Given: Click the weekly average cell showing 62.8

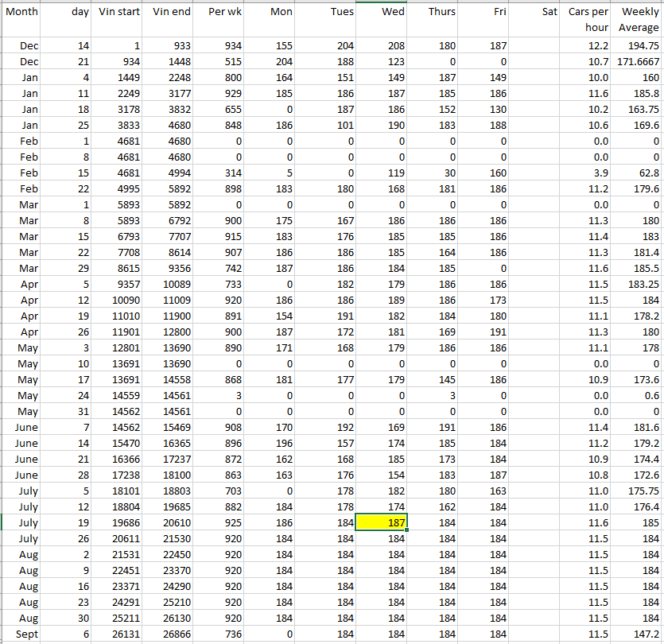Looking at the screenshot, I should tap(639, 173).
